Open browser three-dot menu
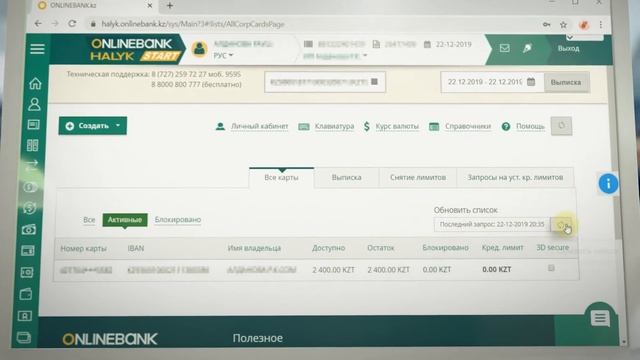Image resolution: width=640 pixels, height=360 pixels. click(x=601, y=25)
